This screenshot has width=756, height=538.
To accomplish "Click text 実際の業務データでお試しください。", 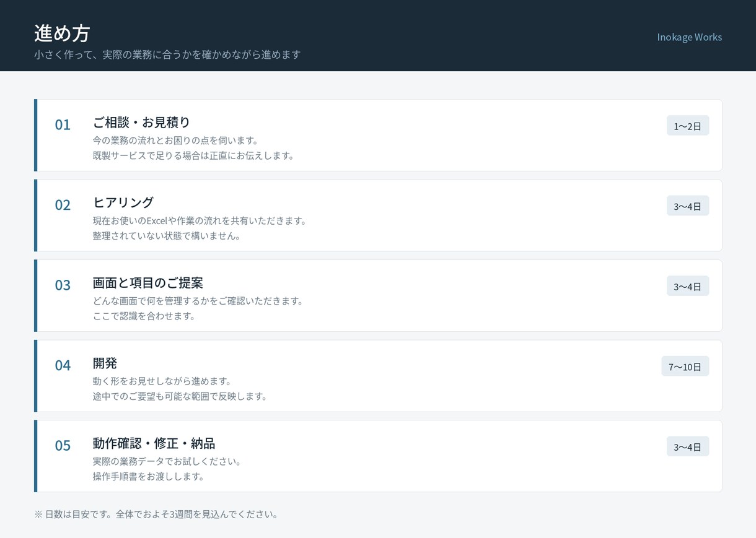I will point(168,462).
